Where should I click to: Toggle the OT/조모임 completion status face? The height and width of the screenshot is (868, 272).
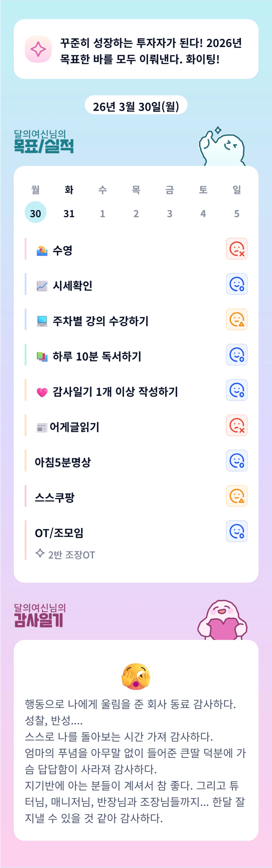tap(236, 531)
